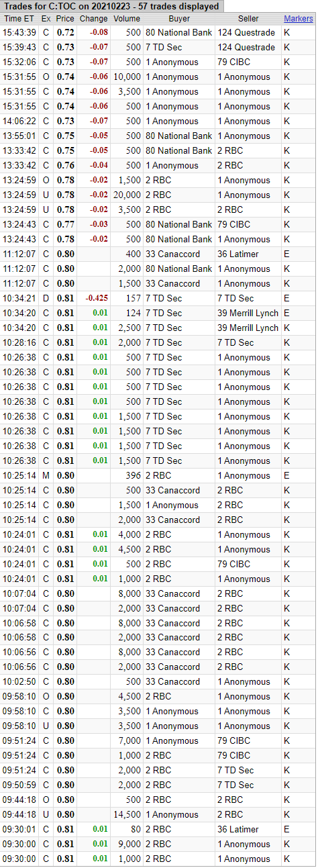Select the 09:30:01 trade time
Viewport: 318px width, 868px height.
point(19,829)
